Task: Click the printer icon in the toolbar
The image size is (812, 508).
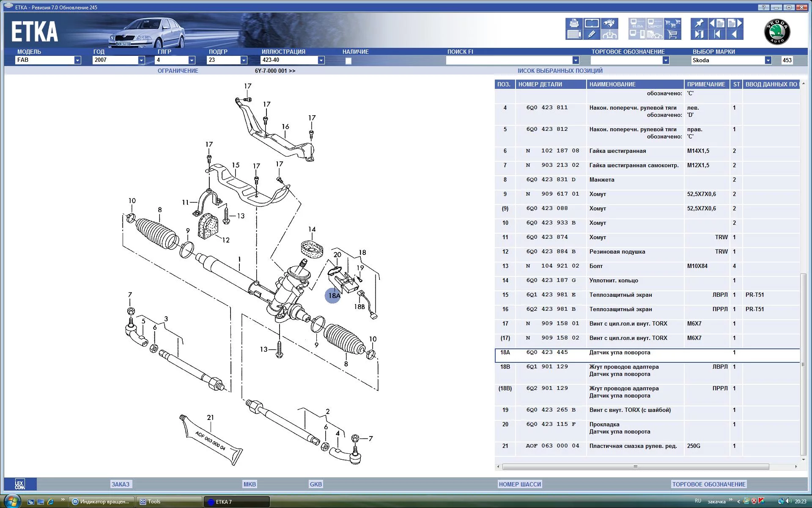Action: (574, 23)
